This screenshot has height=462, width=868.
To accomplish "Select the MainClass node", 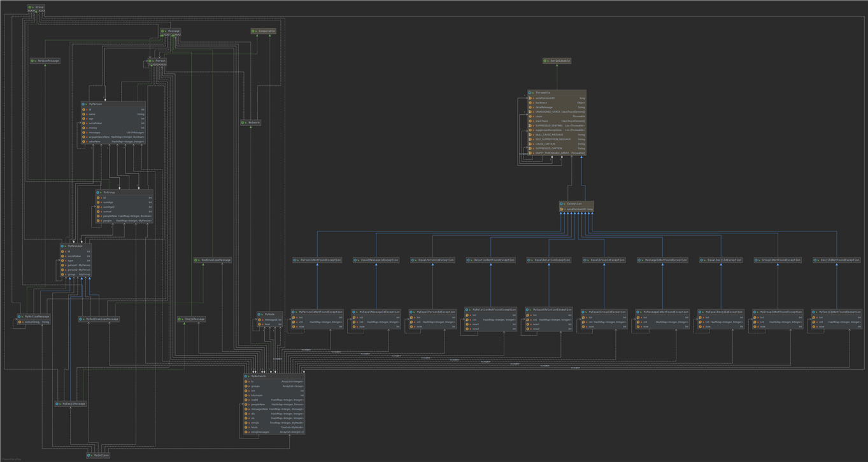I will click(x=98, y=455).
